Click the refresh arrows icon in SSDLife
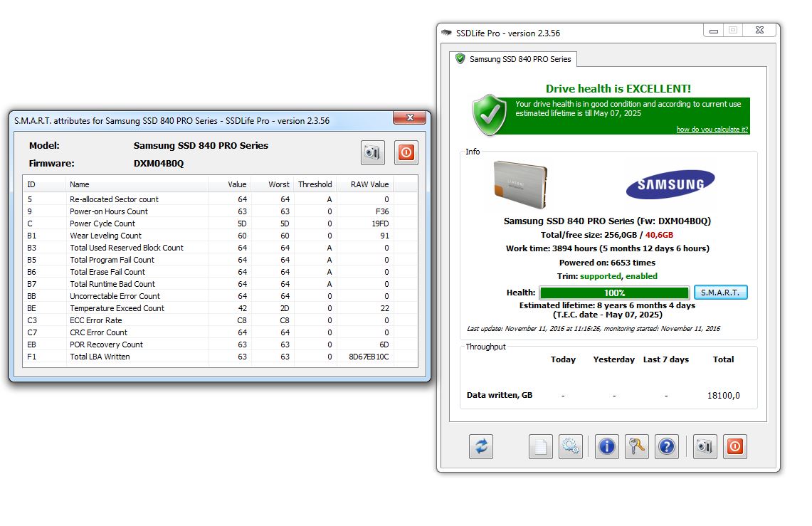Image resolution: width=812 pixels, height=526 pixels. coord(481,446)
